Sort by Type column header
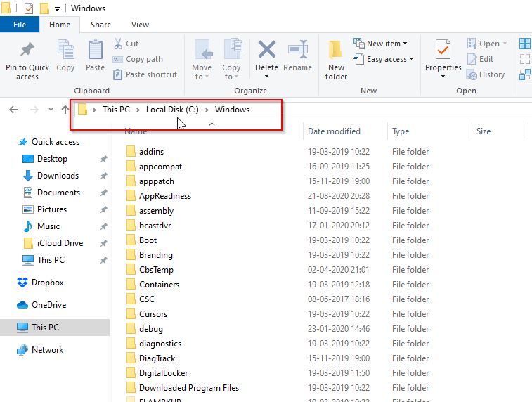Viewport: 532px width, 402px height. pyautogui.click(x=401, y=131)
